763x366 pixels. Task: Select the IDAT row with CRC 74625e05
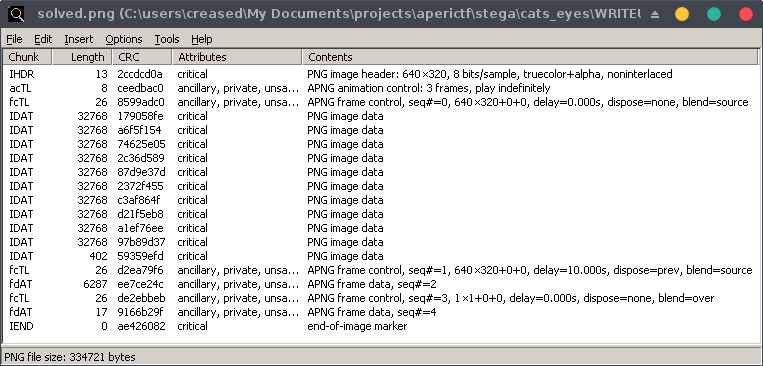click(382, 144)
